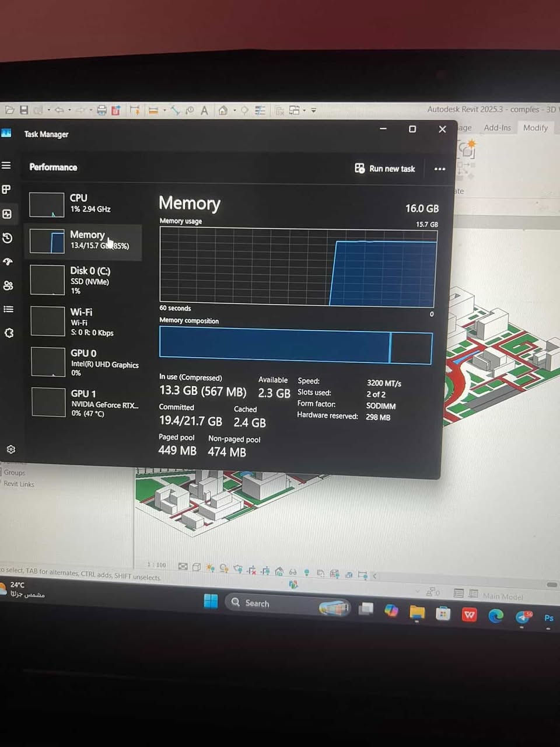This screenshot has height=747, width=560.
Task: Expand the 3D View dropdown arrow in Revit
Action: point(235,110)
